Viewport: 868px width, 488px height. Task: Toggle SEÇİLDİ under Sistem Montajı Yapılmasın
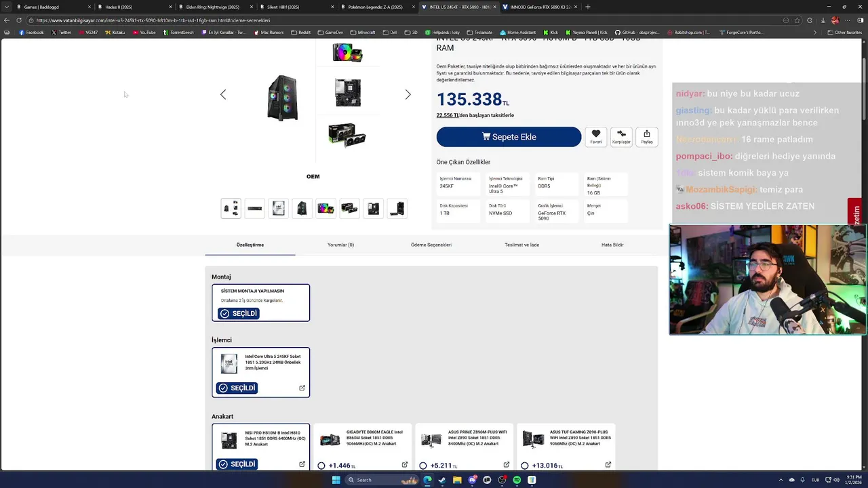[239, 314]
